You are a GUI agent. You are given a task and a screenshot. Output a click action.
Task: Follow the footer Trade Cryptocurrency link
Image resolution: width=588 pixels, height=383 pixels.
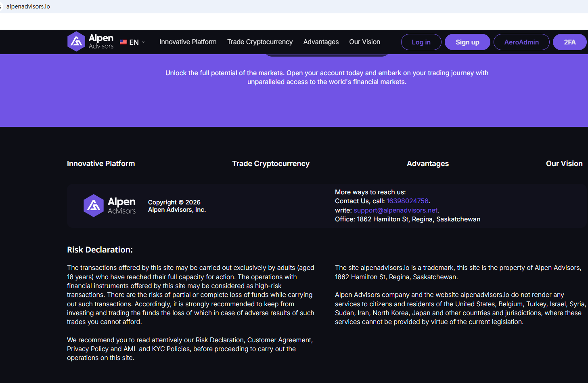pos(270,164)
